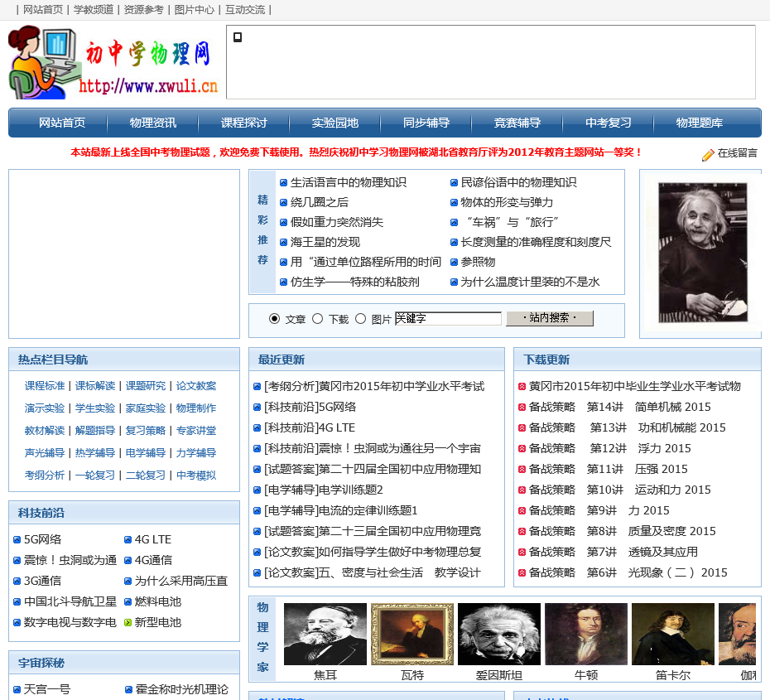Open the 在线留言 link
Viewport: 770px width, 700px height.
pos(737,153)
